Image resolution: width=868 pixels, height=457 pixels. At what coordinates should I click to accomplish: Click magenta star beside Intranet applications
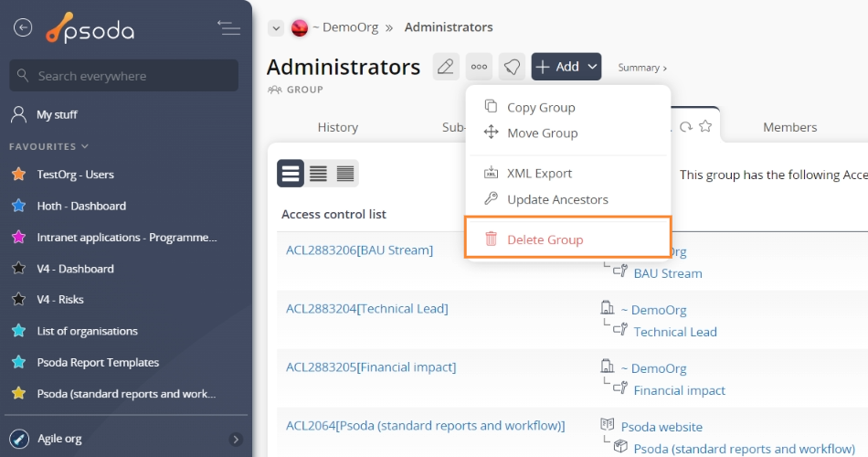pyautogui.click(x=19, y=237)
